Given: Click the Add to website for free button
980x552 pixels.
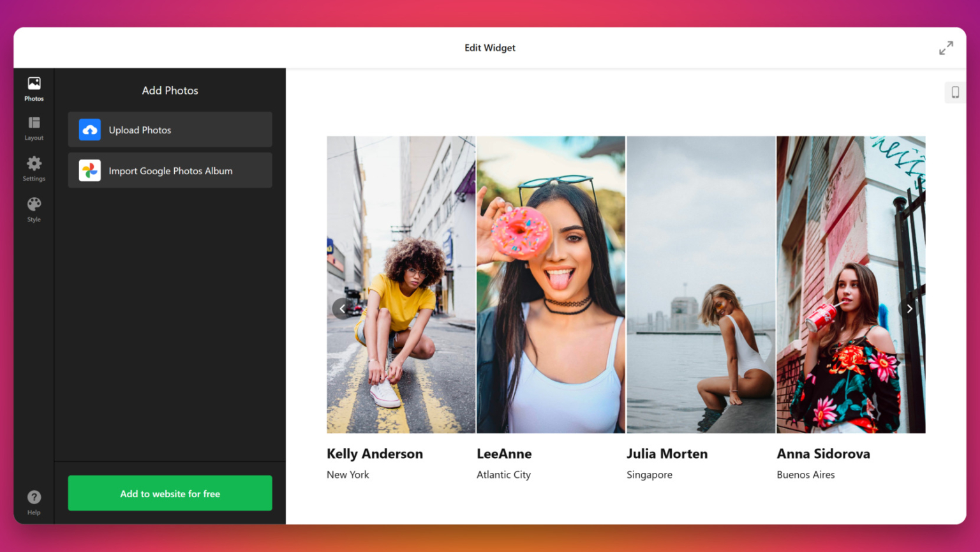Looking at the screenshot, I should (x=170, y=493).
